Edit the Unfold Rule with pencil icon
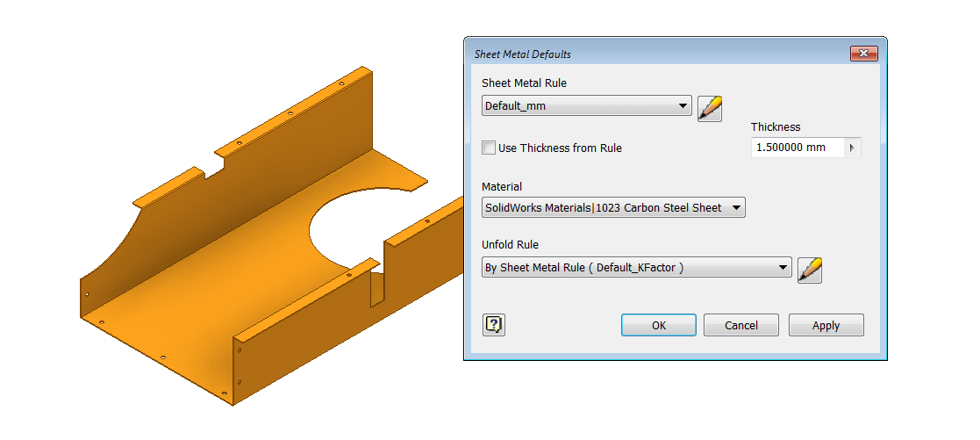980x440 pixels. [810, 270]
